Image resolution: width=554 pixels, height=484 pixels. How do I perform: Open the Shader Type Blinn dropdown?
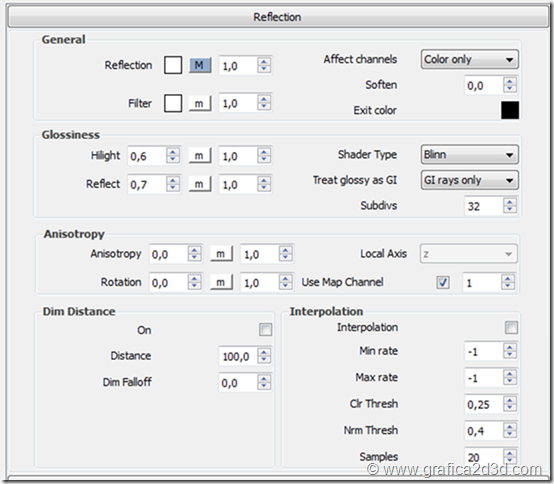pyautogui.click(x=469, y=154)
